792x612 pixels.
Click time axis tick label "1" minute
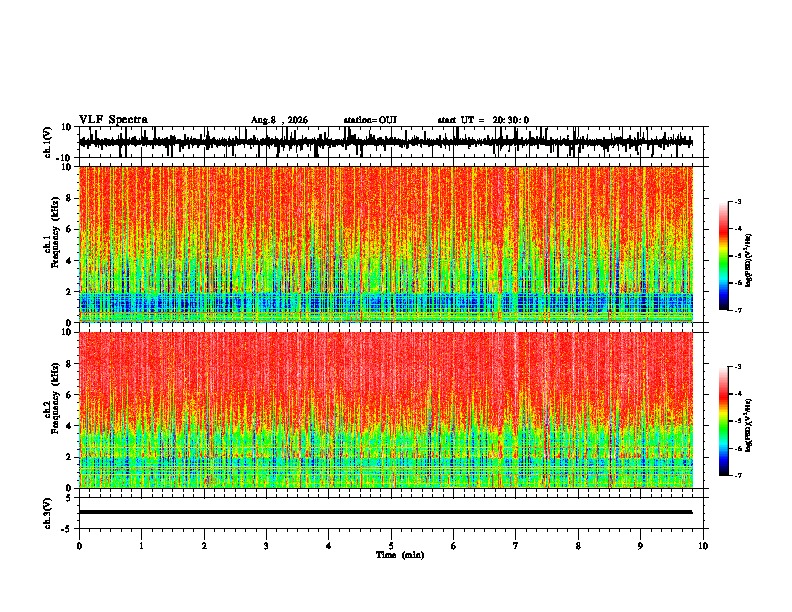(x=141, y=546)
